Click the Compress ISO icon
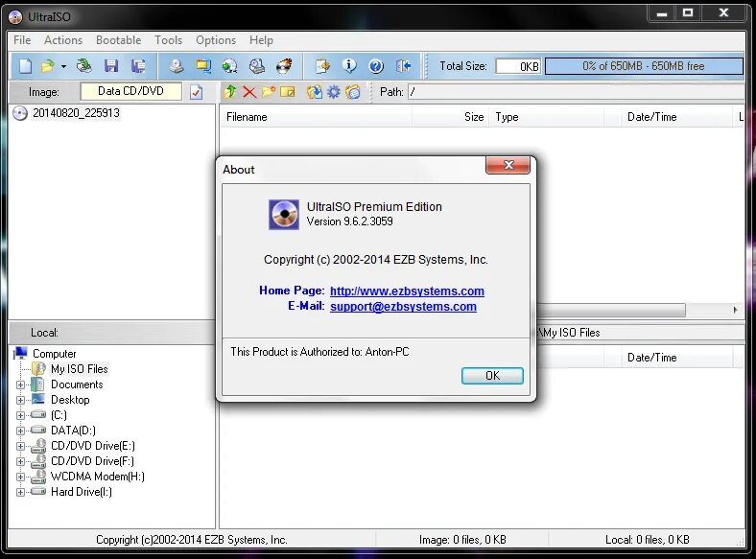 [x=203, y=66]
